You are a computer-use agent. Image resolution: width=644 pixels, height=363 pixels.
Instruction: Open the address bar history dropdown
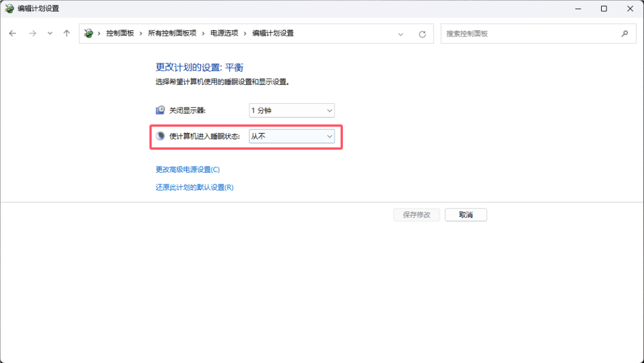click(x=401, y=33)
